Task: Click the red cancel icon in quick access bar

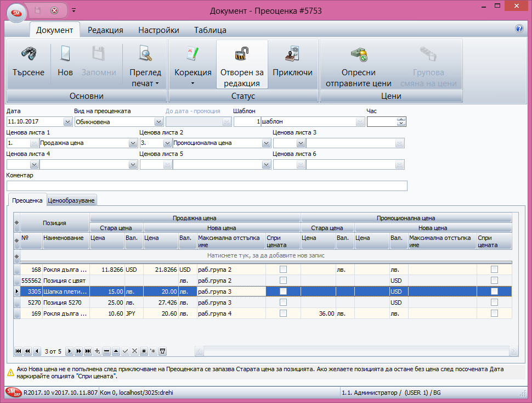Action: (x=54, y=10)
